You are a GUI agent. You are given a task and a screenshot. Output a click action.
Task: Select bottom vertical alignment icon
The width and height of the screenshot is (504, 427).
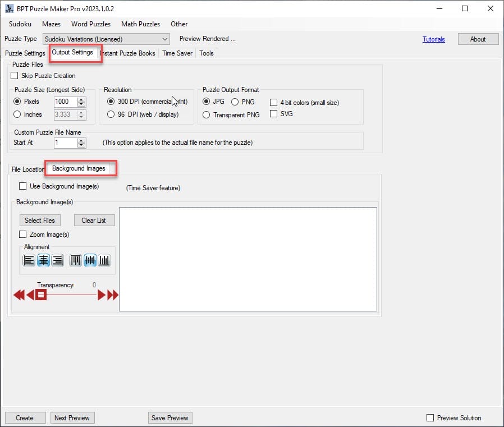click(x=104, y=260)
